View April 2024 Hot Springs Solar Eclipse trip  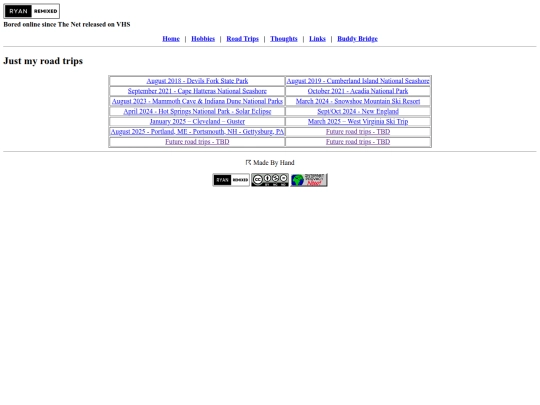pyautogui.click(x=197, y=111)
